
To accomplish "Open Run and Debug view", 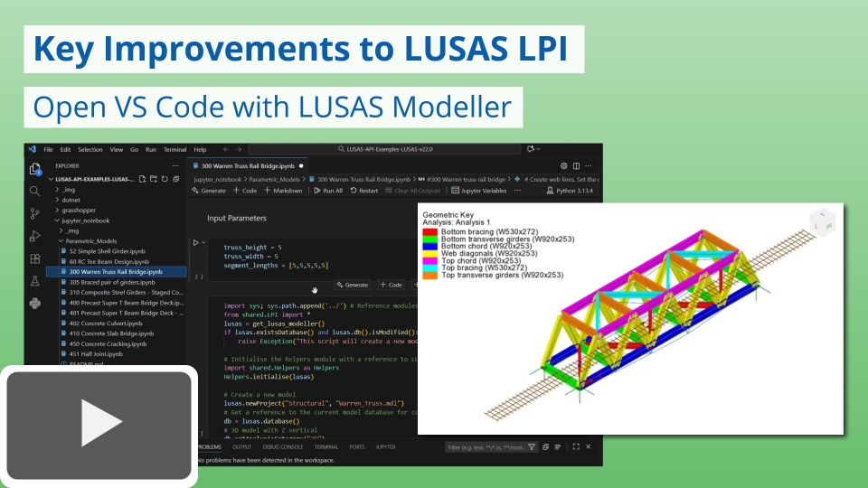I will 34,237.
